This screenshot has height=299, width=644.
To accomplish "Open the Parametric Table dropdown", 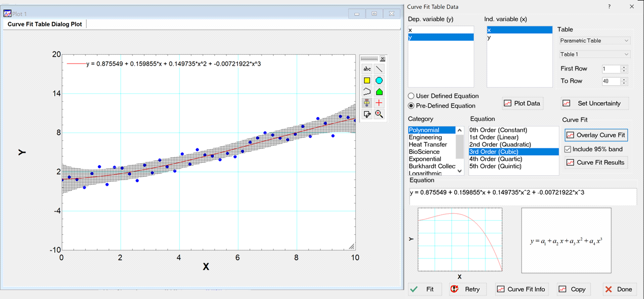I will pyautogui.click(x=594, y=41).
